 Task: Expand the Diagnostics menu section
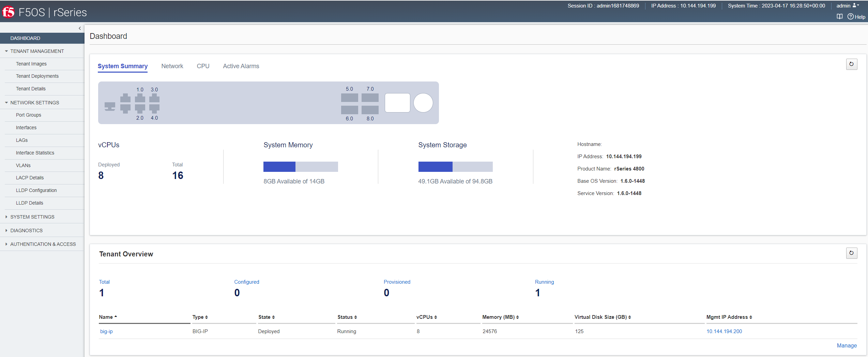pos(27,230)
